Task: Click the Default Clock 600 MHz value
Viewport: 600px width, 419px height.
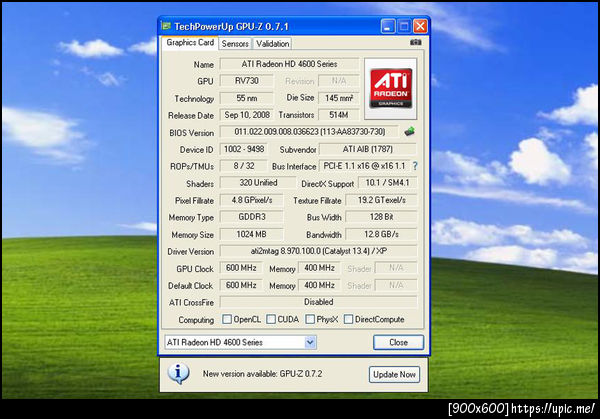Action: pyautogui.click(x=241, y=285)
